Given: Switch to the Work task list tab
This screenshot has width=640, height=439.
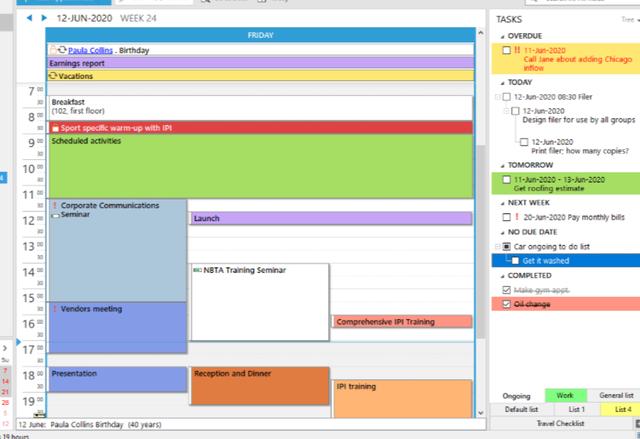Looking at the screenshot, I should coord(563,396).
